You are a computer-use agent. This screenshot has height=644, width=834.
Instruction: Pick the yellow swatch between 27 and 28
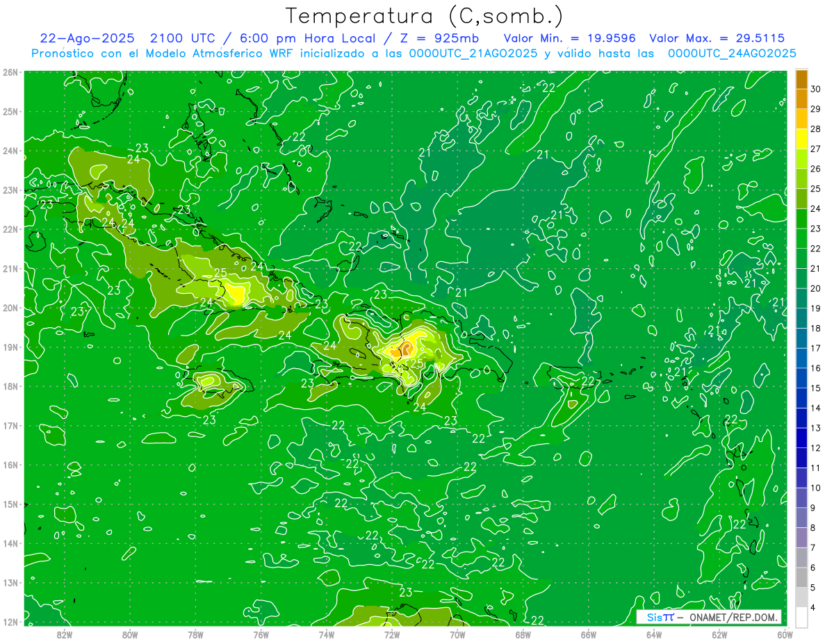801,139
